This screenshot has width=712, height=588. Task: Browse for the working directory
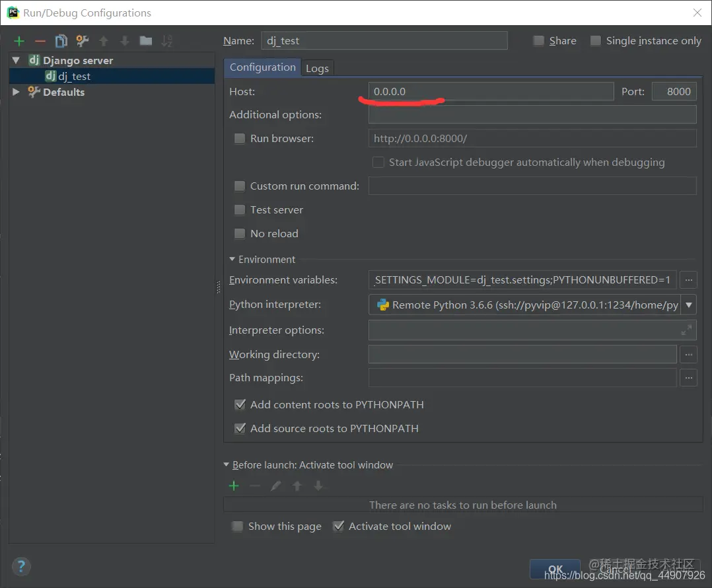[x=688, y=354]
